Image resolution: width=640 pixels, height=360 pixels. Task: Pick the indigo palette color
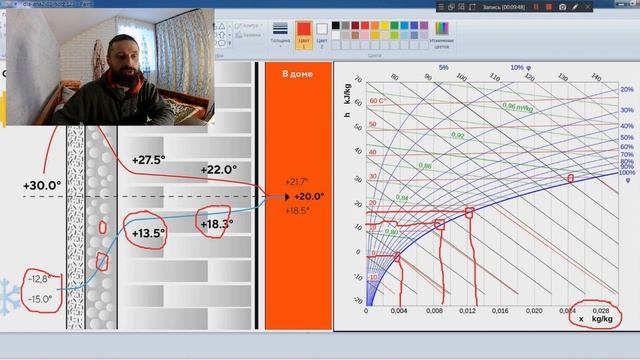point(414,25)
